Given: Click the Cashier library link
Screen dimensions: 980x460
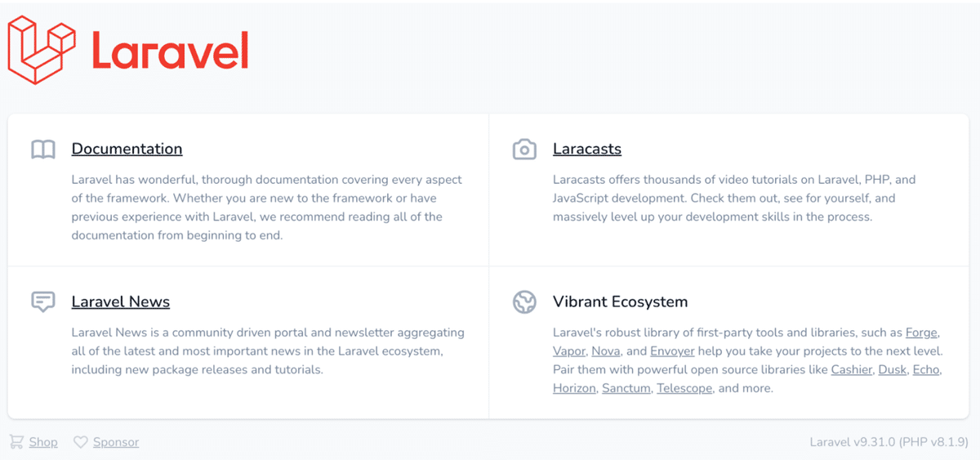Looking at the screenshot, I should coord(852,370).
